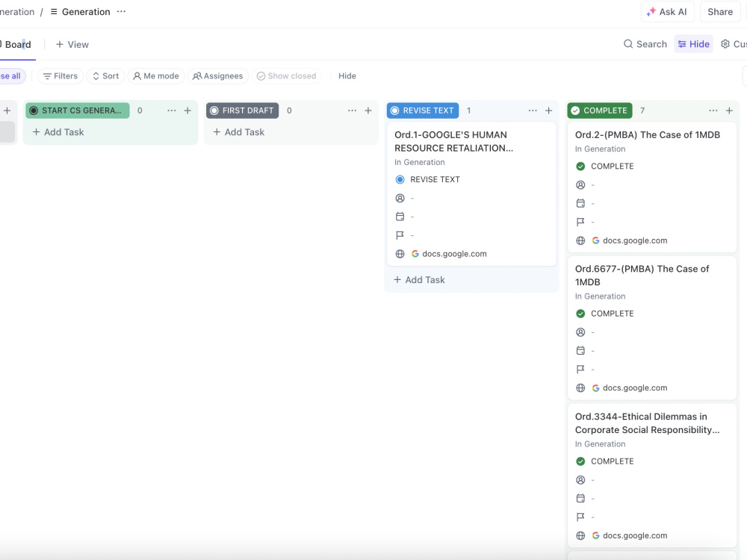The height and width of the screenshot is (560, 747).
Task: Open Filters options
Action: click(61, 76)
